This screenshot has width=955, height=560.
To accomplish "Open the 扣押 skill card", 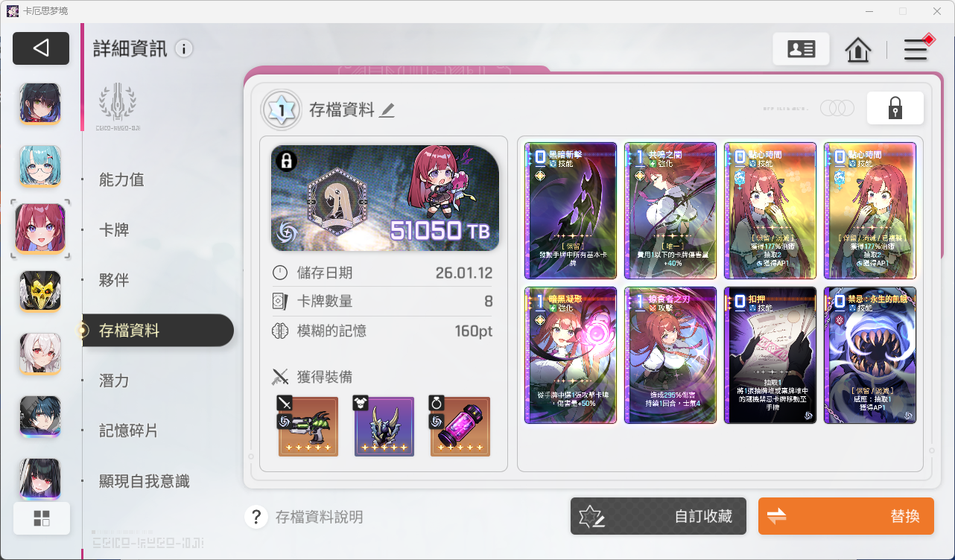I will [x=770, y=355].
